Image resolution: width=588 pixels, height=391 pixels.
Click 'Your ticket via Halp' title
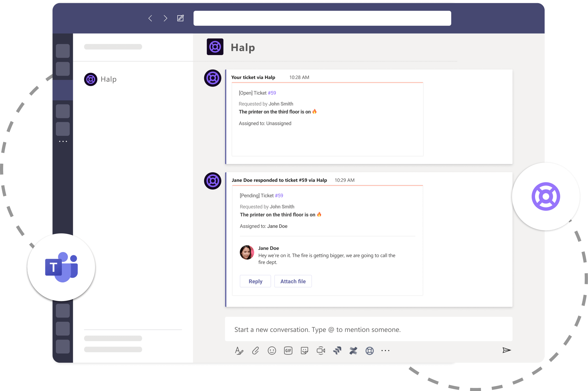253,77
